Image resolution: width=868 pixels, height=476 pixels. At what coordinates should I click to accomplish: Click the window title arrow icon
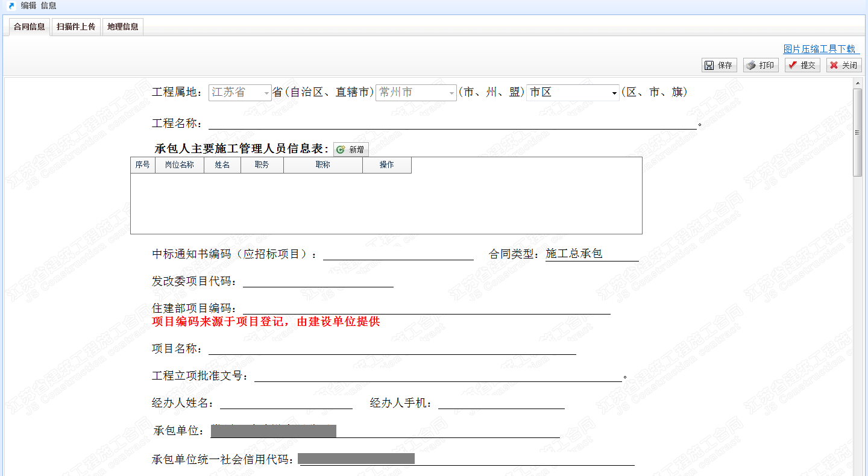pos(11,6)
